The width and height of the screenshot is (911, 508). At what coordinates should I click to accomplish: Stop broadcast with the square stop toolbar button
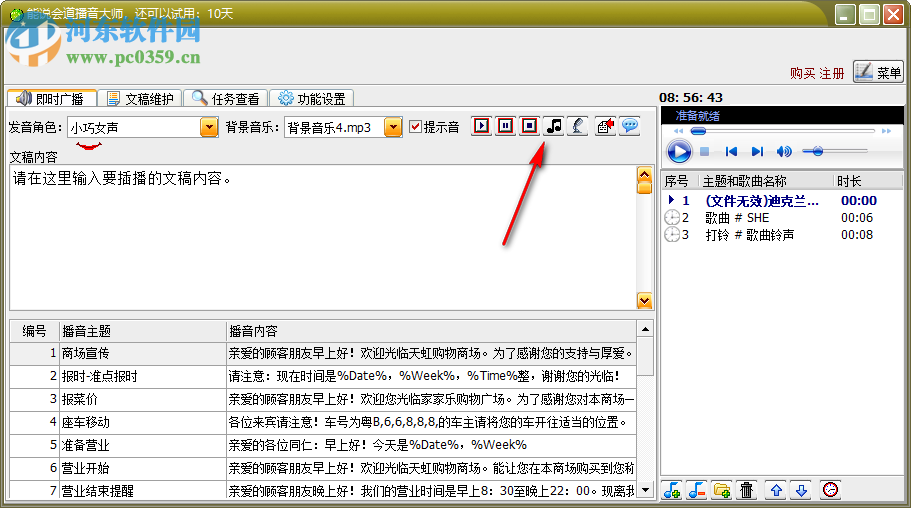pyautogui.click(x=529, y=126)
